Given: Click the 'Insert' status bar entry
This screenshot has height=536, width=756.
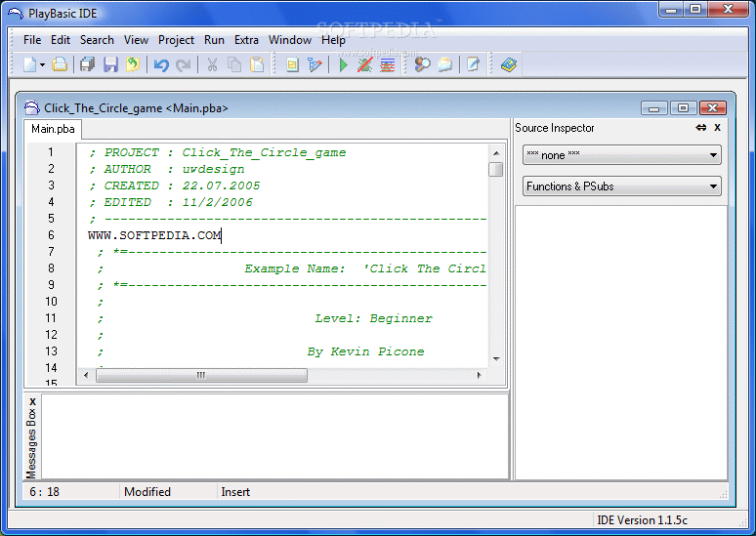Looking at the screenshot, I should pyautogui.click(x=235, y=492).
